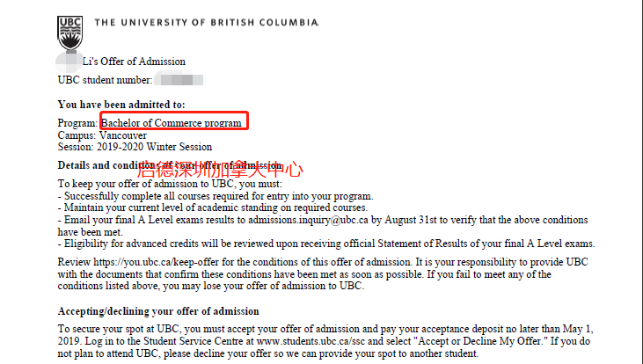Click the UBC crest logo
The height and width of the screenshot is (364, 643).
point(70,33)
